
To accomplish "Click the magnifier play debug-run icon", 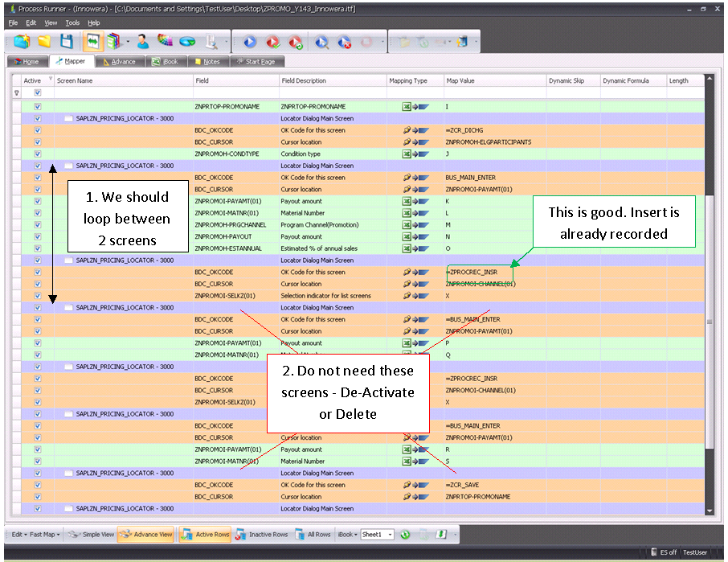I will pos(321,42).
